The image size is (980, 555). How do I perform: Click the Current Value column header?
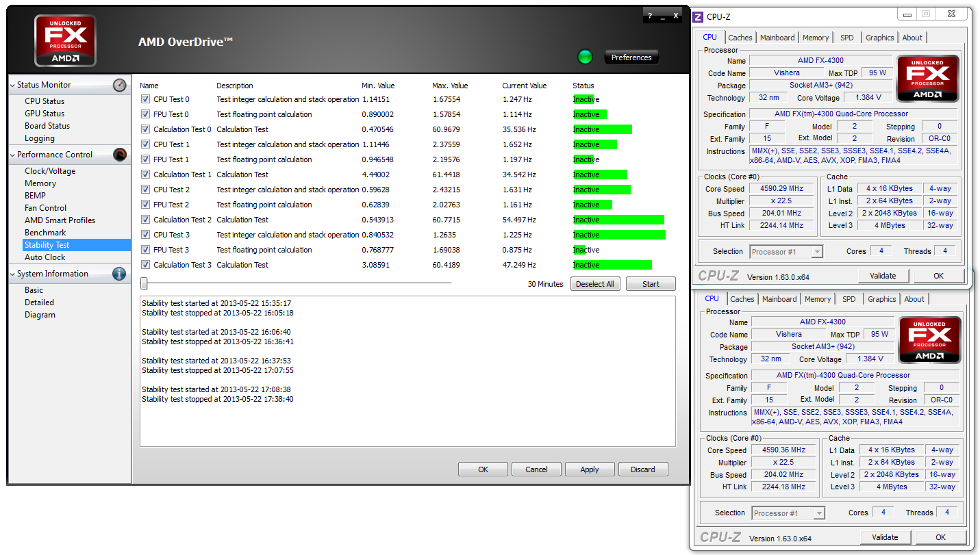pyautogui.click(x=525, y=86)
